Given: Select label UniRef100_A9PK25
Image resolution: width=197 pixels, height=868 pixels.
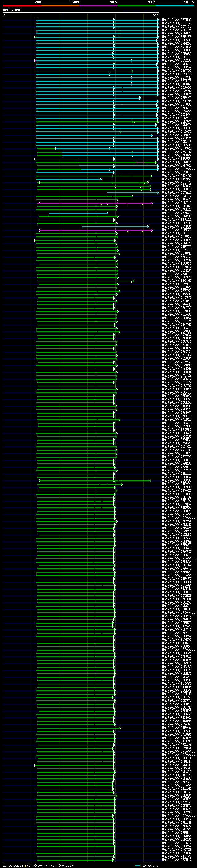Looking at the screenshot, I should [x=177, y=64].
